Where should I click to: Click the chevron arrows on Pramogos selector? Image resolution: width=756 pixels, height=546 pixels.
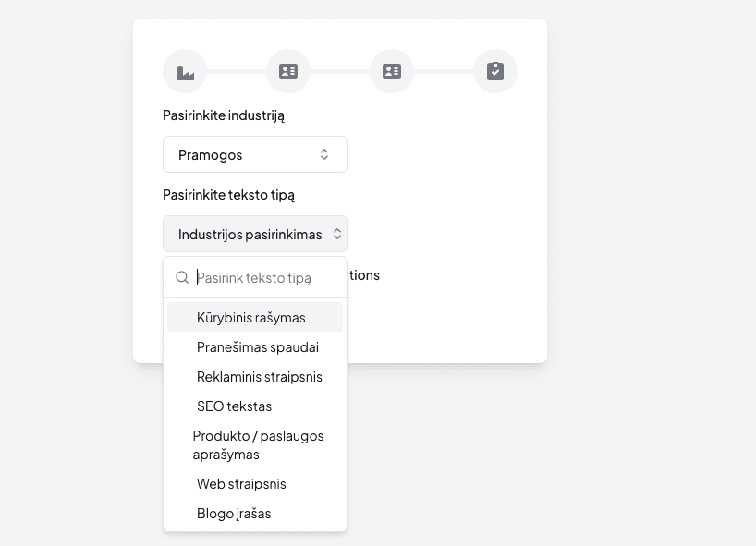tap(324, 154)
